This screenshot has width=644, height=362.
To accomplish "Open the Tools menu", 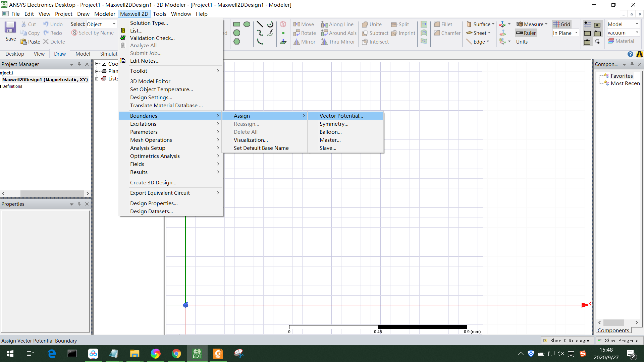I will click(x=160, y=14).
